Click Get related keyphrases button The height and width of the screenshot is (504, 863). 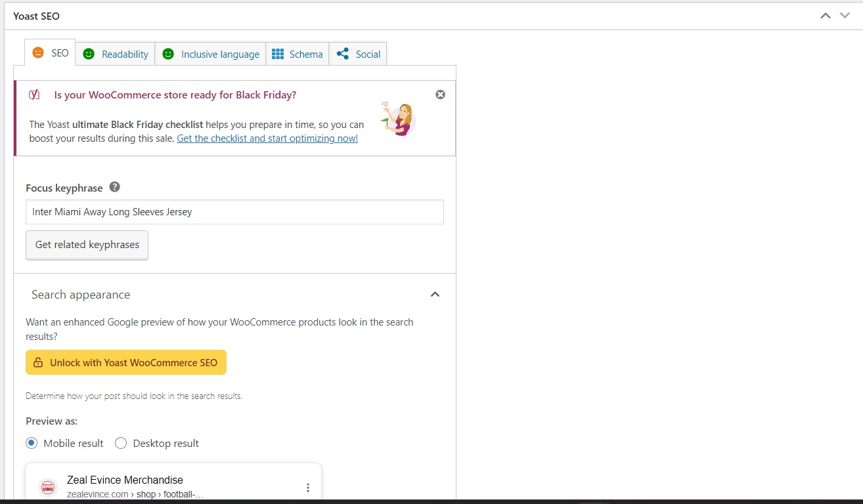pos(87,245)
